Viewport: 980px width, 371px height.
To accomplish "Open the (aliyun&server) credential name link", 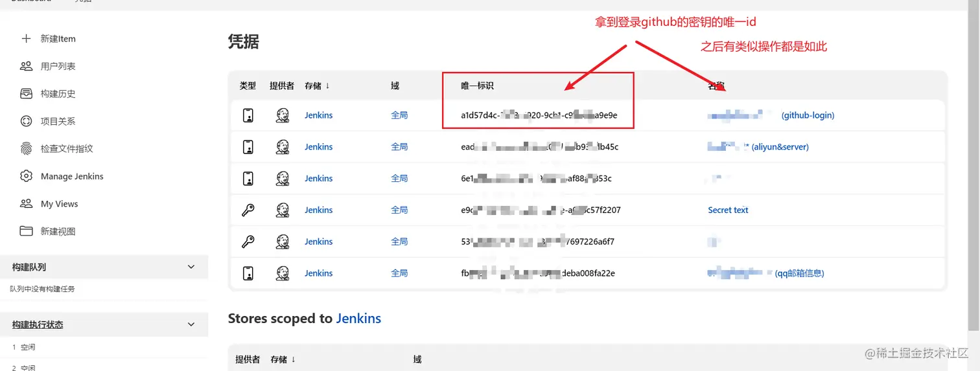I will [780, 147].
